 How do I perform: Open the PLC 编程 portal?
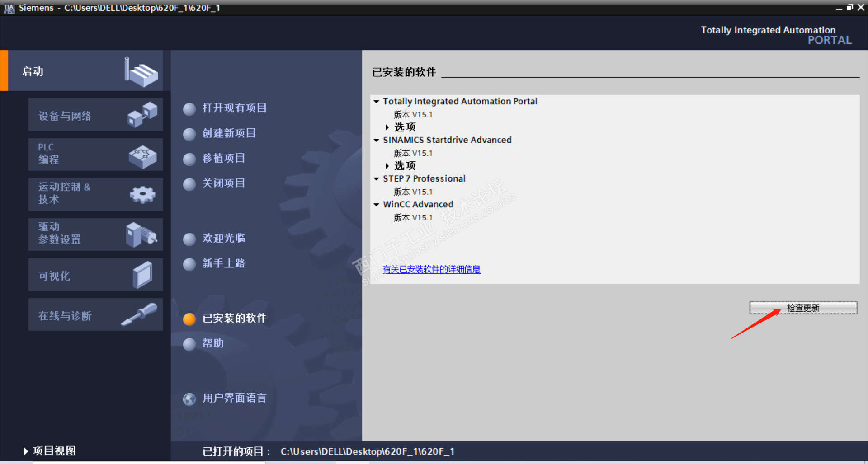(95, 155)
